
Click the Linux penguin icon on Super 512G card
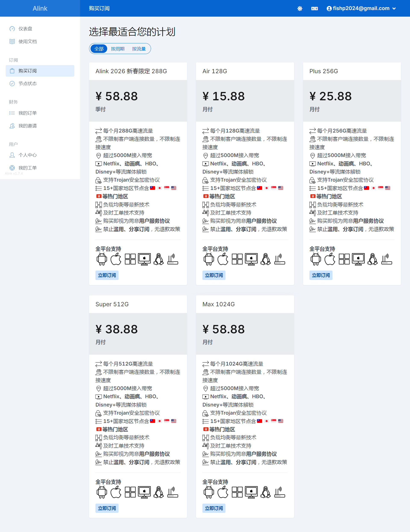[x=158, y=492]
